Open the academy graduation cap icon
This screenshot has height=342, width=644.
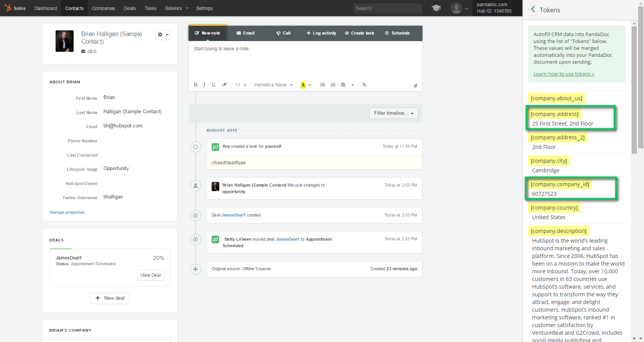(x=436, y=8)
